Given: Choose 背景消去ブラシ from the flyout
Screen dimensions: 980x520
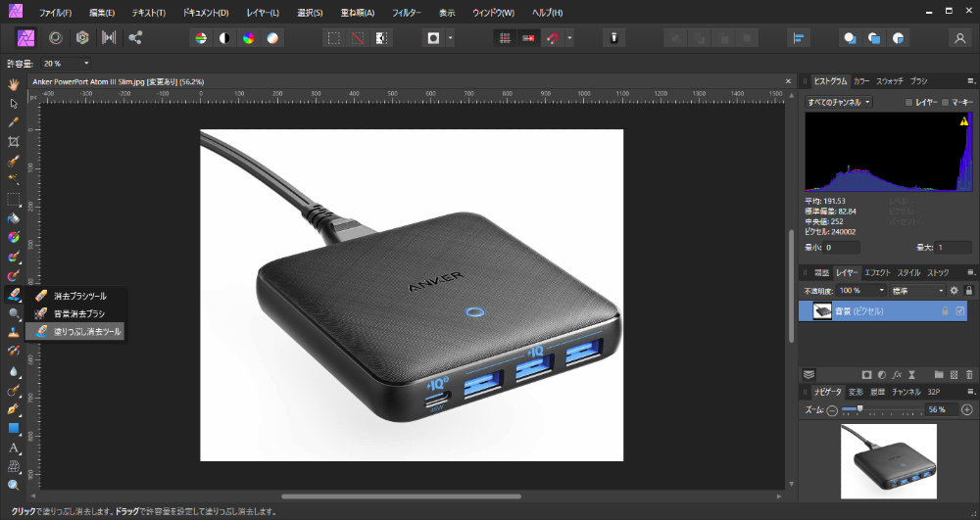Looking at the screenshot, I should 74,313.
